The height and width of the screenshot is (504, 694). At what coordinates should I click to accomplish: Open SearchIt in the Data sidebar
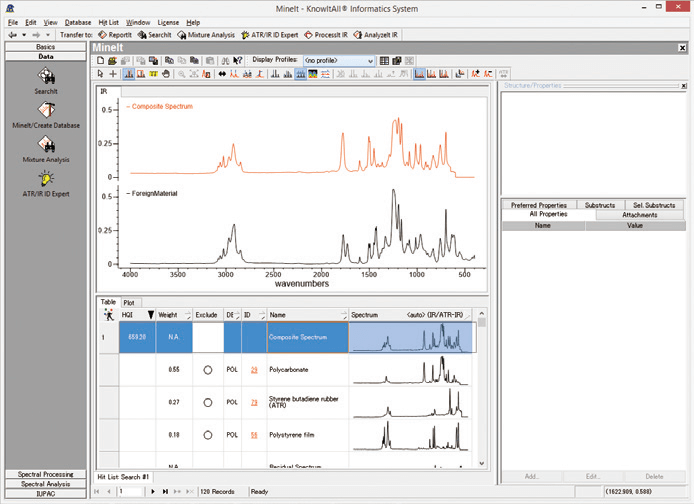(x=46, y=80)
